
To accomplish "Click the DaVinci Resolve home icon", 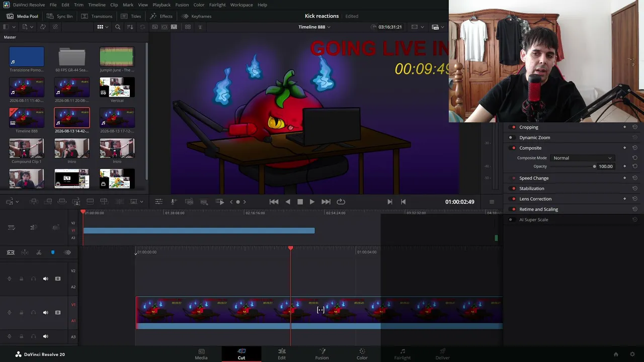I will pos(616,354).
